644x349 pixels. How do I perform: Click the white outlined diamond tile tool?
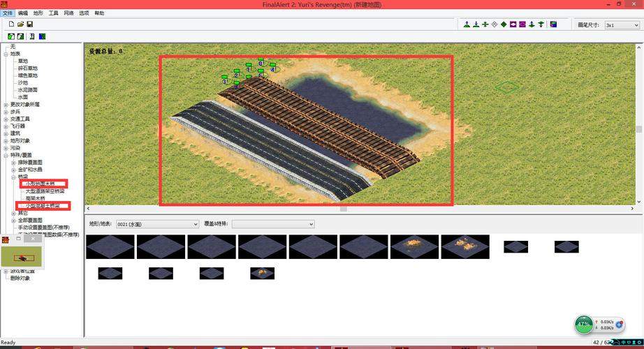point(495,24)
